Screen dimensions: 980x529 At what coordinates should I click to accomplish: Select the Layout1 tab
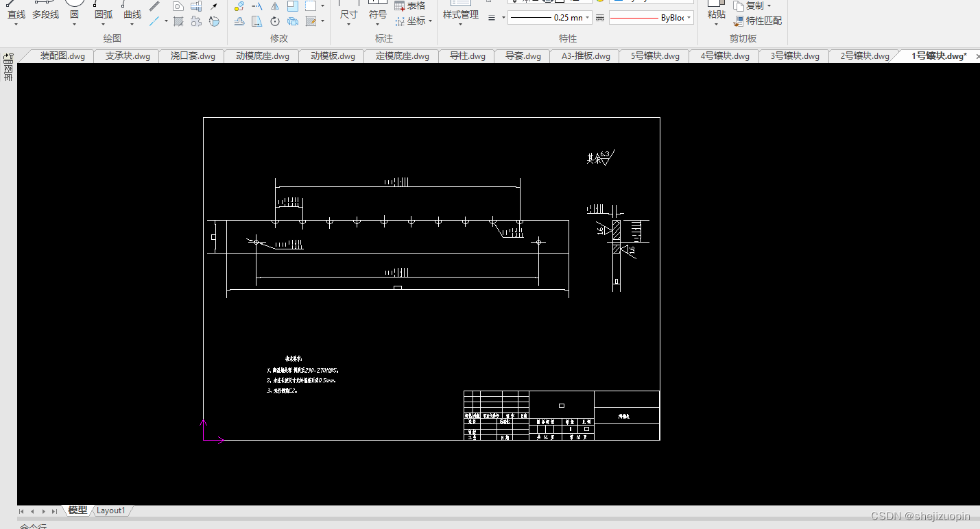point(111,510)
